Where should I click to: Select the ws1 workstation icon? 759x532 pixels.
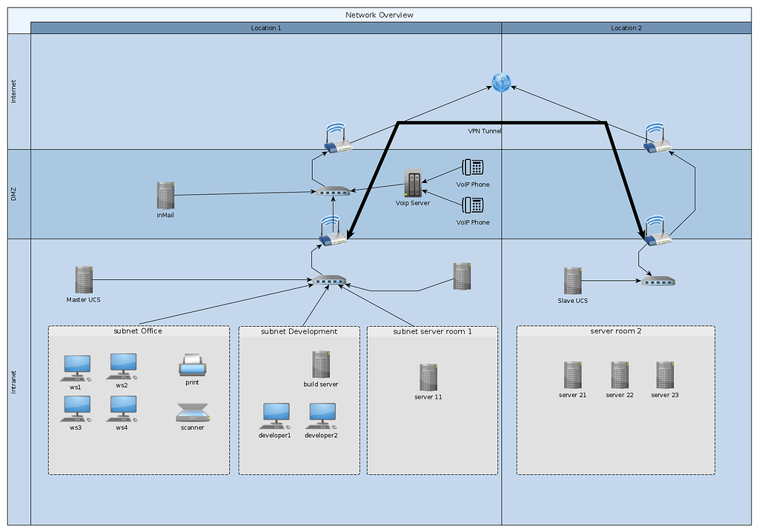pyautogui.click(x=76, y=366)
